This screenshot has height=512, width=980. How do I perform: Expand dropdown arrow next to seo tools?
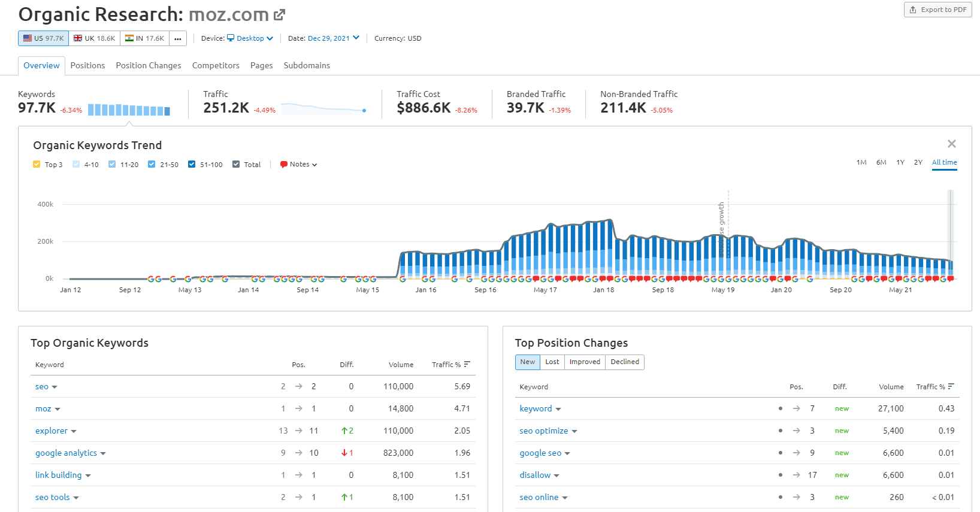point(76,498)
